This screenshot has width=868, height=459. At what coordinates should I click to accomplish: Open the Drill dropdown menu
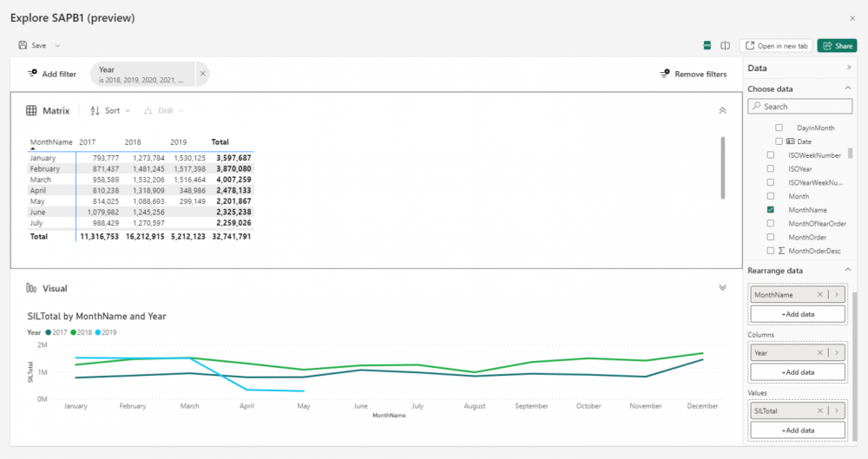164,111
